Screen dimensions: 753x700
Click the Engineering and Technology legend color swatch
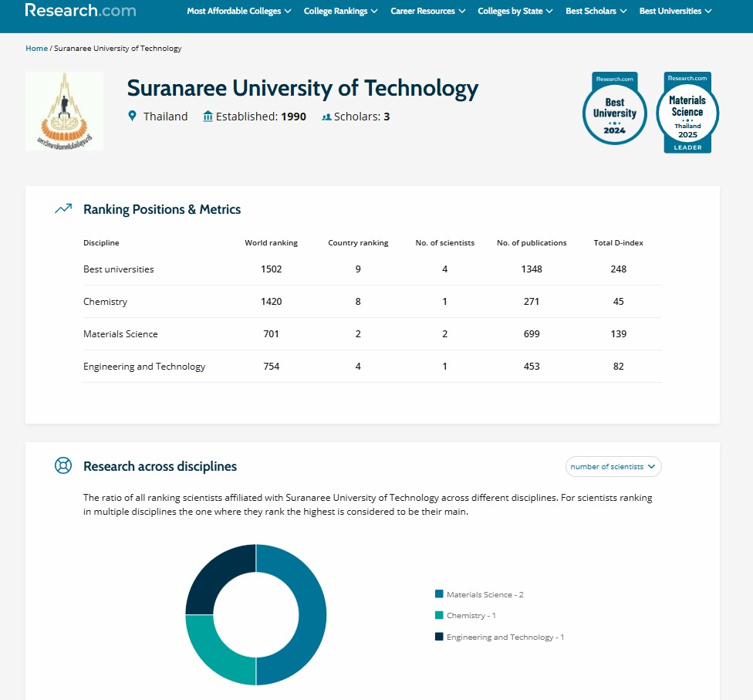439,637
